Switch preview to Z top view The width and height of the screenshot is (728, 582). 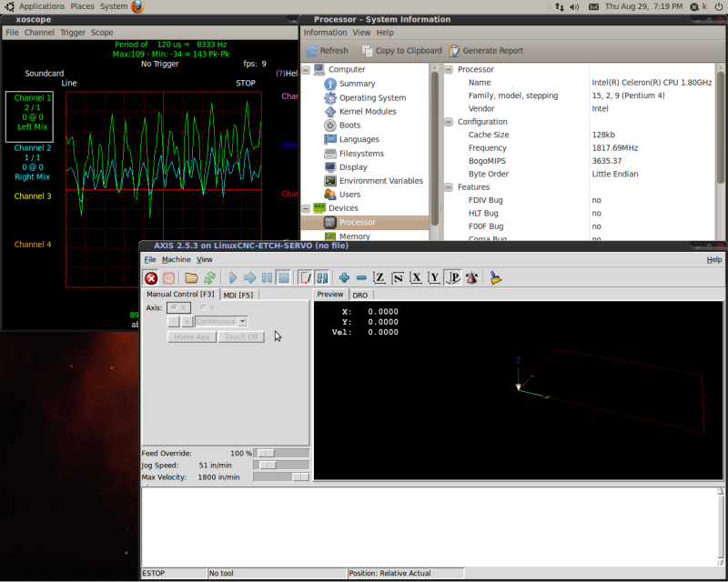[379, 278]
